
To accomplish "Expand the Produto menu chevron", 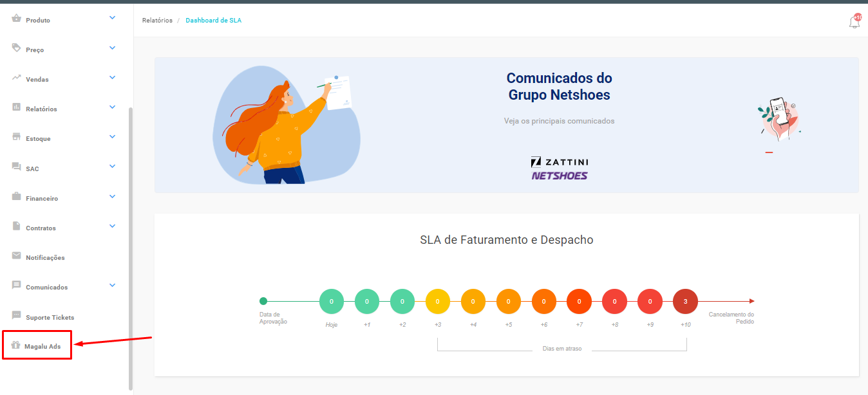I will pos(113,18).
